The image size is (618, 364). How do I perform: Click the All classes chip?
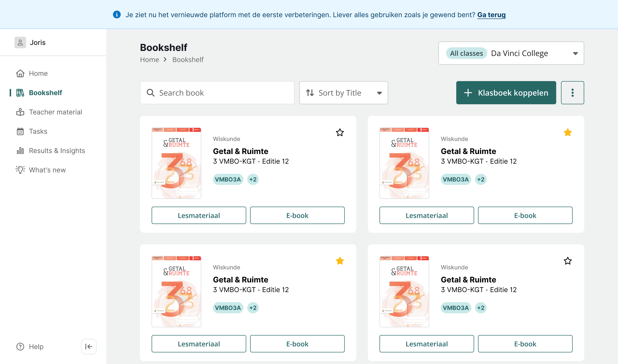pyautogui.click(x=466, y=53)
